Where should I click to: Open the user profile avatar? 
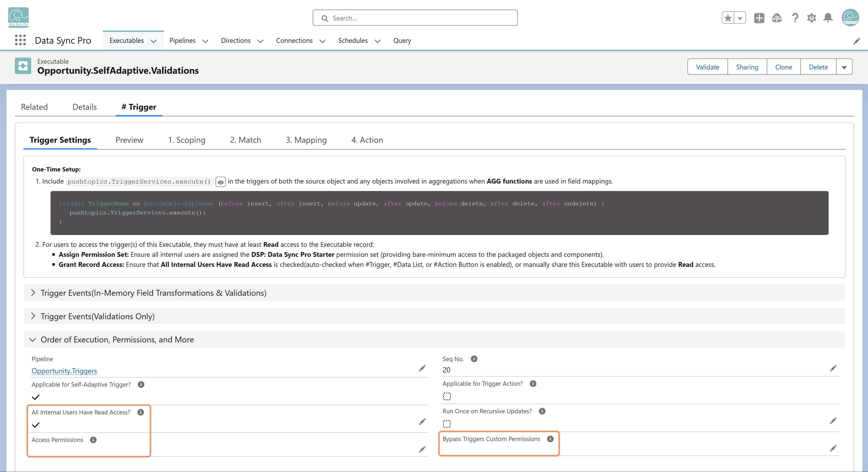point(850,18)
